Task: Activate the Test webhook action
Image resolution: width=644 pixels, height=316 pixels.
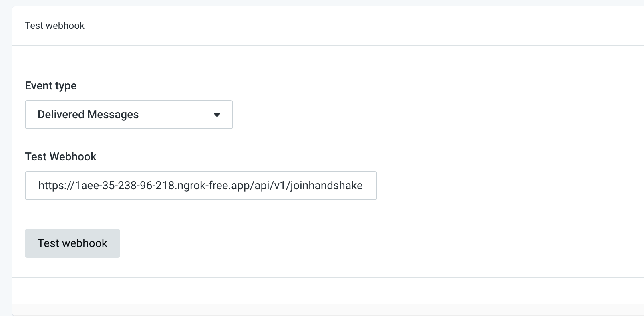Action: (x=72, y=243)
